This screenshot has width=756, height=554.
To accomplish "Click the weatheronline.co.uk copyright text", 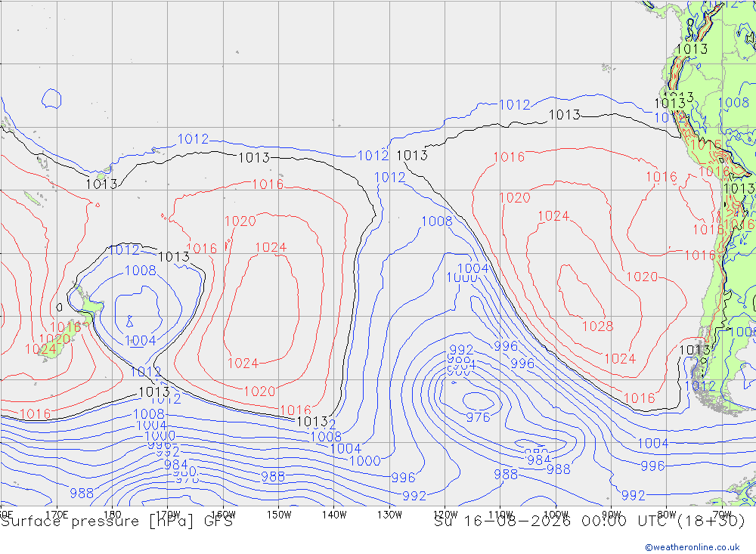I will click(x=692, y=547).
